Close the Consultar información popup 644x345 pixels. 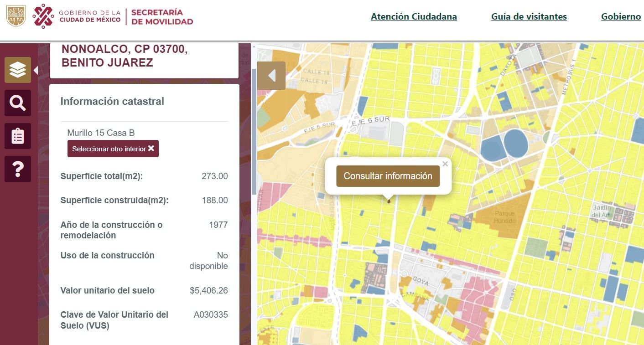(x=445, y=164)
